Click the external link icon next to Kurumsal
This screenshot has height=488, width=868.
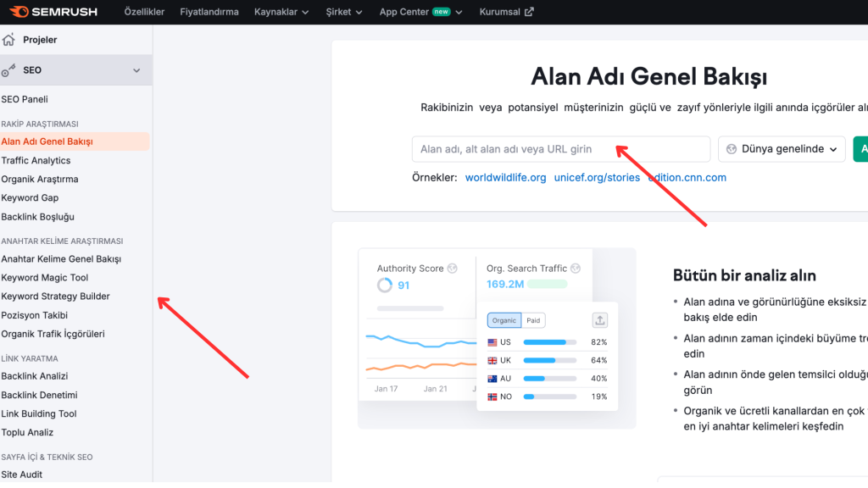(530, 12)
